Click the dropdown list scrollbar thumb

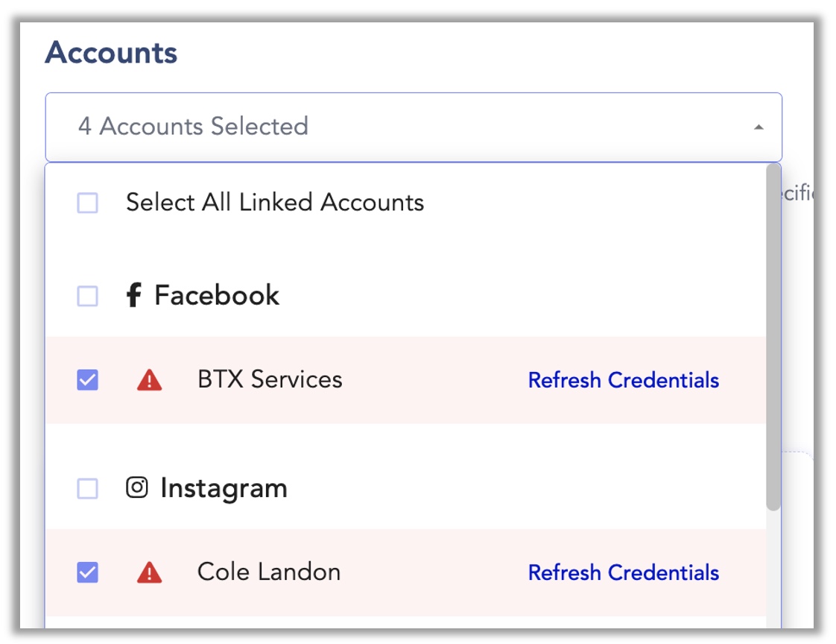coord(773,337)
